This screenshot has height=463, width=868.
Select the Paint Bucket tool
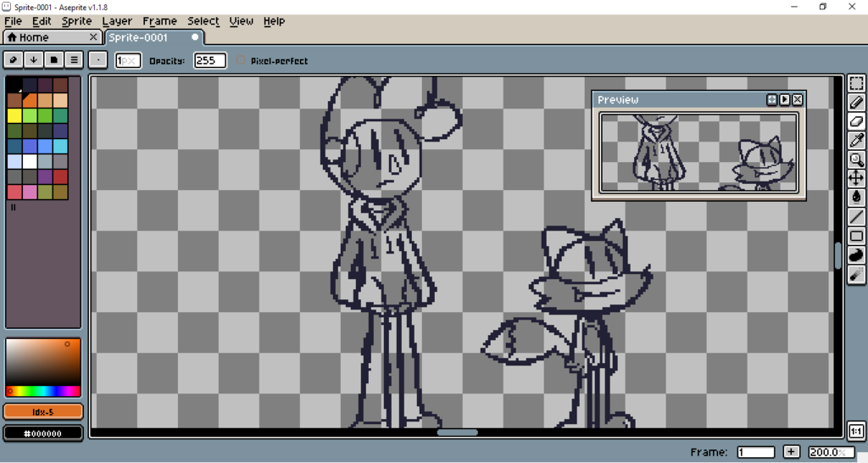(856, 198)
